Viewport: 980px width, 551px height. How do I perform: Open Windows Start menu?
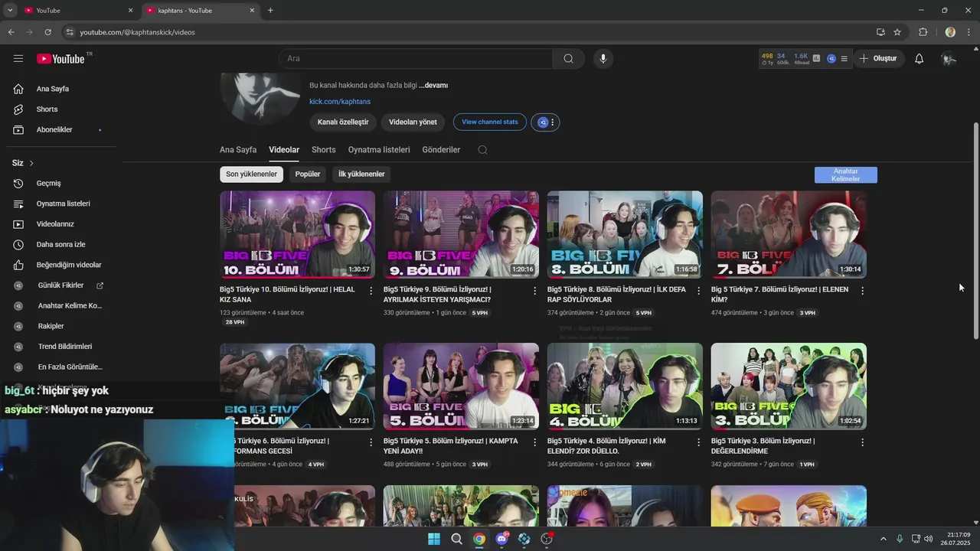coord(434,539)
